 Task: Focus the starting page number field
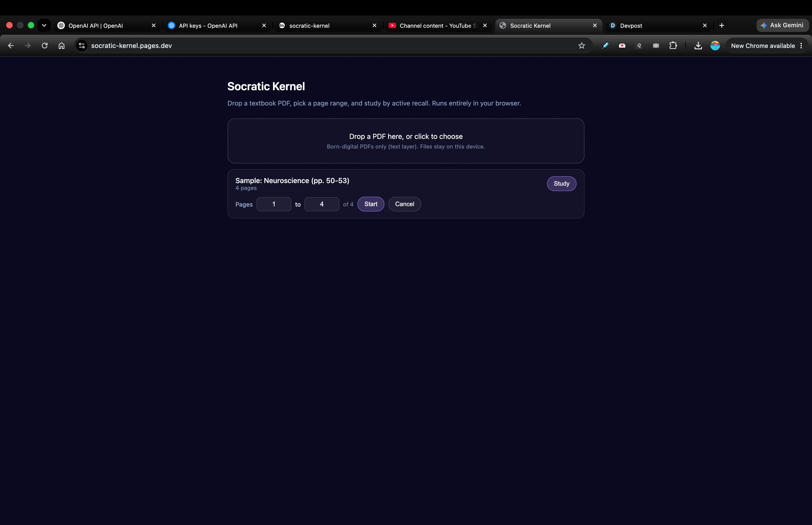[274, 204]
